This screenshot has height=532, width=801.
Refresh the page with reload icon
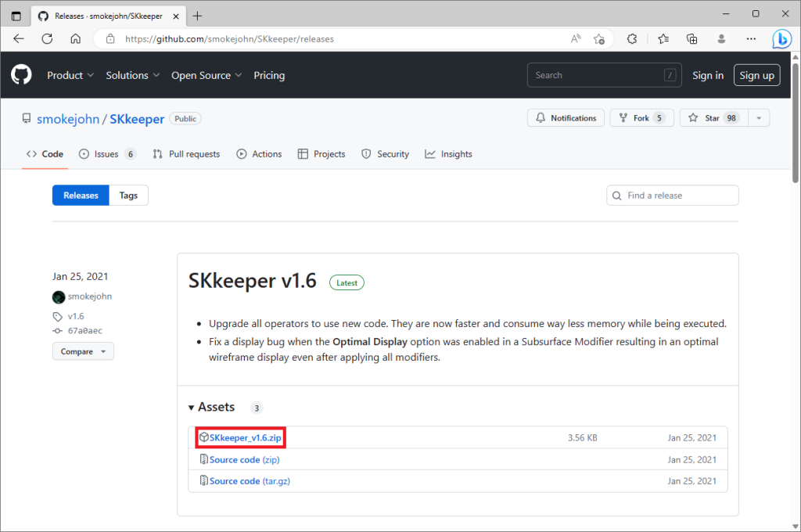coord(47,38)
